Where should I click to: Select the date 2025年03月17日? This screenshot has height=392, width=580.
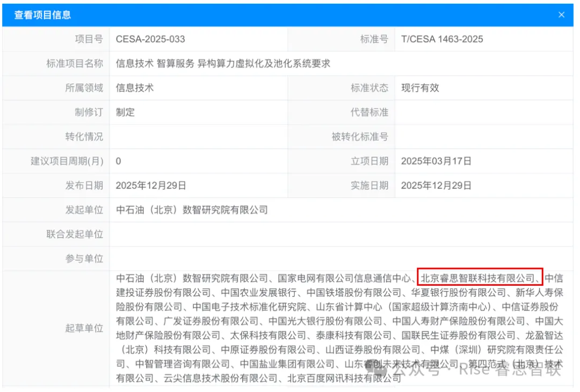pos(436,161)
